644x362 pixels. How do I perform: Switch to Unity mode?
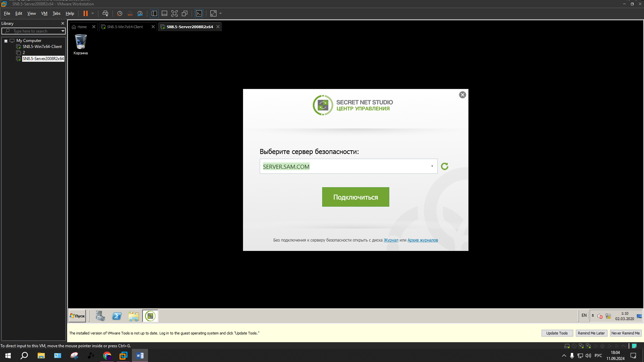(x=185, y=13)
